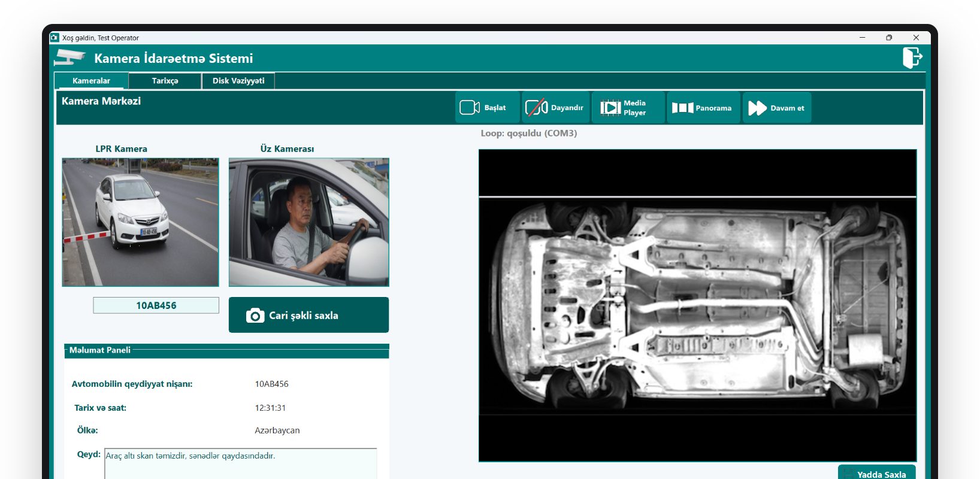Image resolution: width=980 pixels, height=479 pixels.
Task: Click registration value 10AB456 in info panel
Action: click(271, 384)
